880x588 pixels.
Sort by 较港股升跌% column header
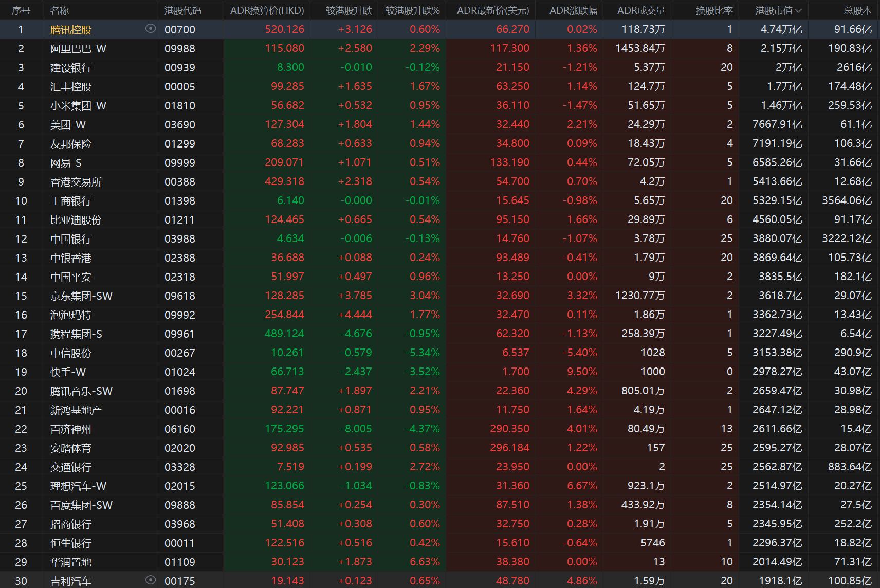(413, 10)
